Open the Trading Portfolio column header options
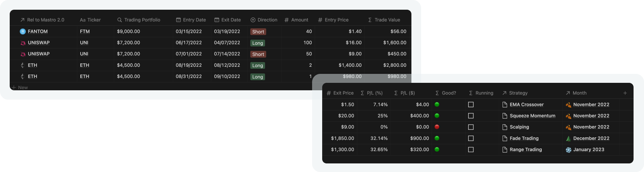 139,20
